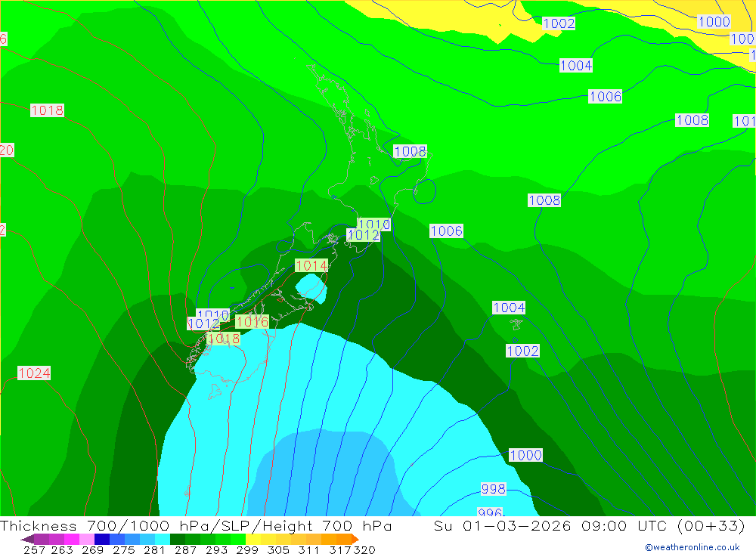Click the first bright yellow legend swatch

coord(253,539)
